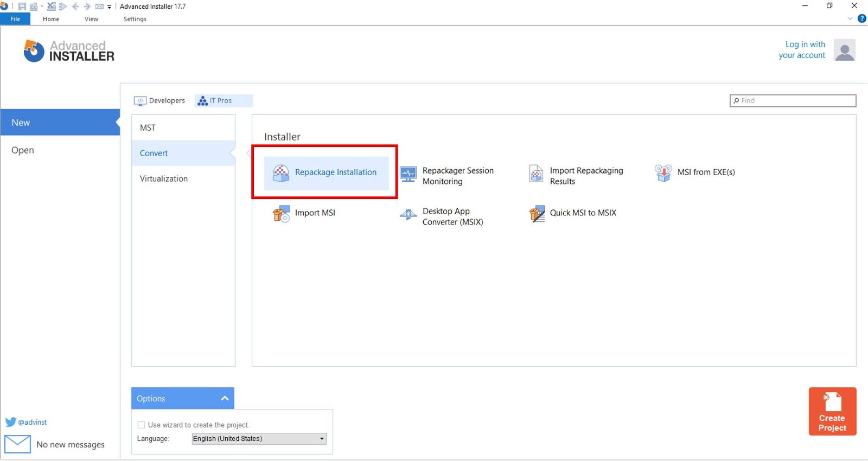The height and width of the screenshot is (461, 868).
Task: Open the @advinst Twitter link
Action: click(x=33, y=422)
